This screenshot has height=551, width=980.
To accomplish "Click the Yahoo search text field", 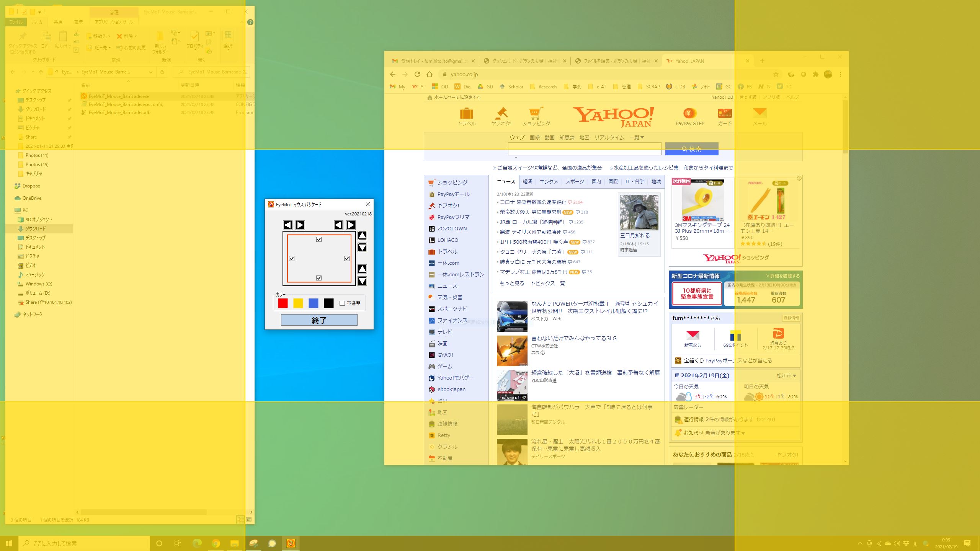I will coord(585,149).
